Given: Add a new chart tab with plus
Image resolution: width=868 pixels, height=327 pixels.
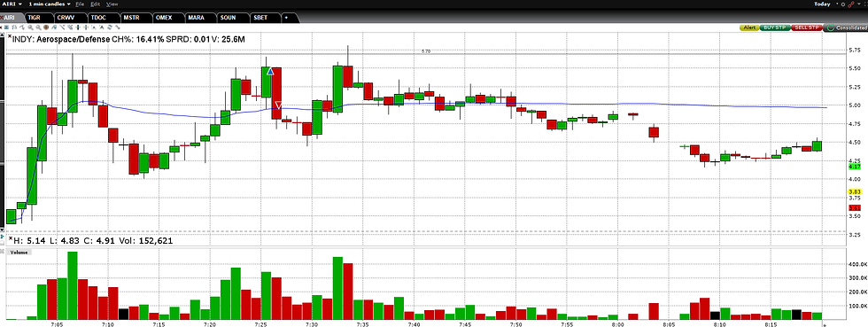Looking at the screenshot, I should point(286,18).
